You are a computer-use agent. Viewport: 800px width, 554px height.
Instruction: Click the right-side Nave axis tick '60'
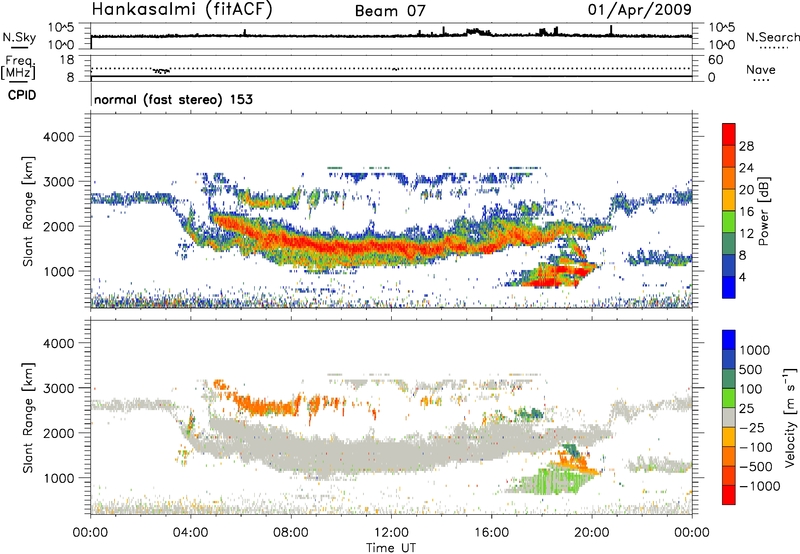pyautogui.click(x=715, y=60)
